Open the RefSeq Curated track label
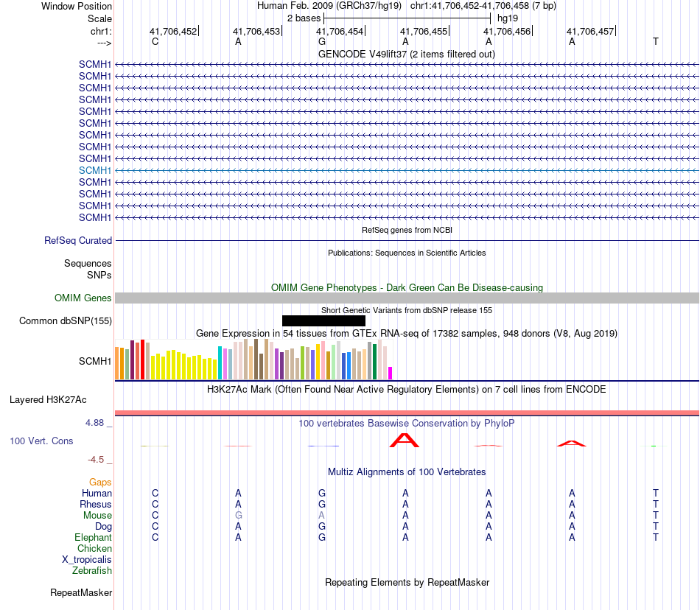700x610 pixels. (78, 240)
